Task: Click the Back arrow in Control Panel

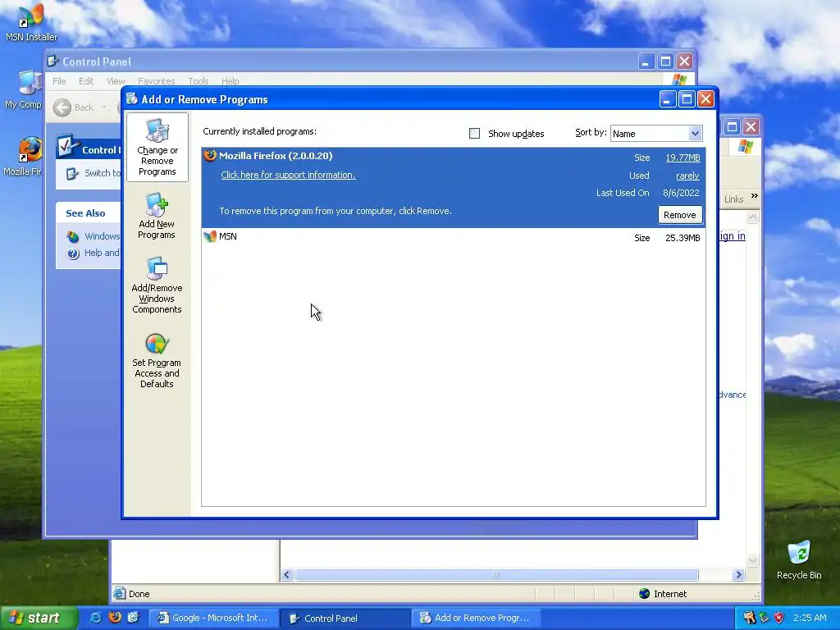Action: pos(62,107)
